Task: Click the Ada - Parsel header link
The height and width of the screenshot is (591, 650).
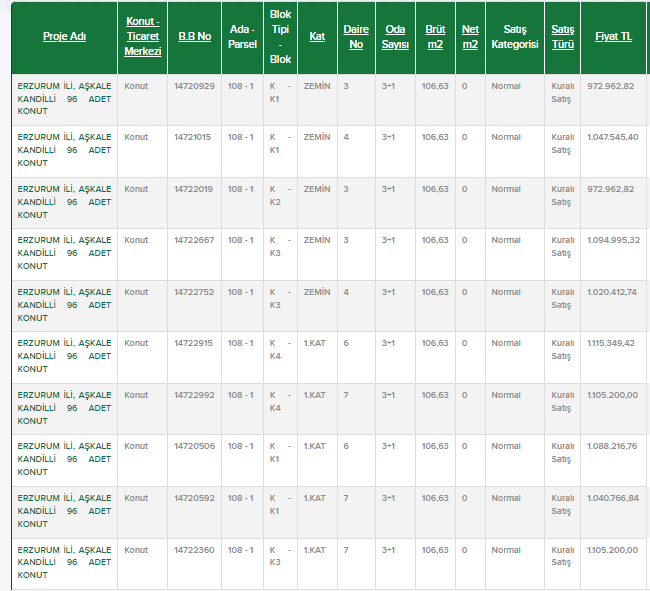Action: (242, 37)
